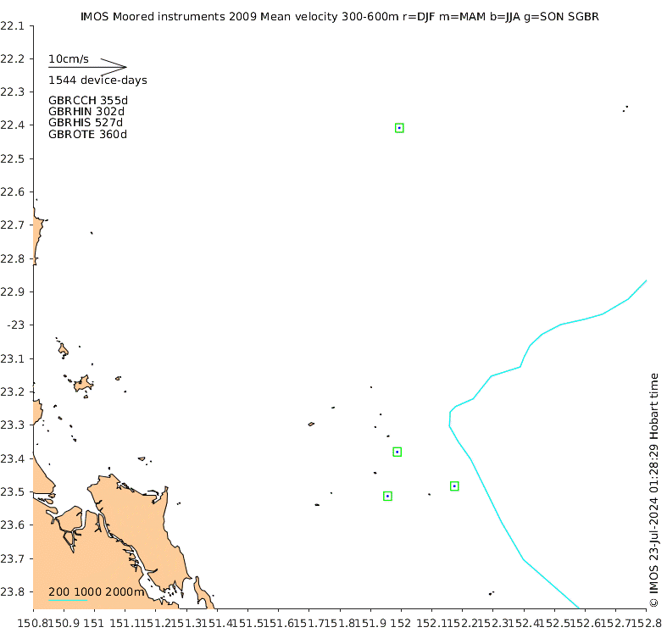Image resolution: width=667 pixels, height=644 pixels.
Task: Click the southernmost green mooring marker below 23.5
Action: pyautogui.click(x=387, y=496)
